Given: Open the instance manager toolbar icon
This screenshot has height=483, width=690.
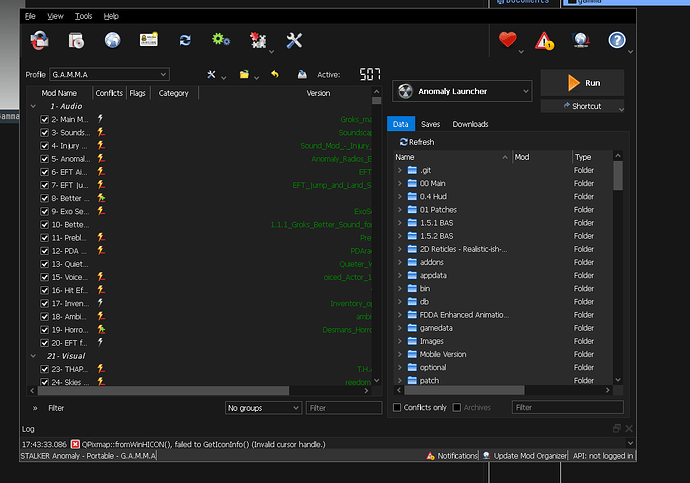Looking at the screenshot, I should click(40, 40).
